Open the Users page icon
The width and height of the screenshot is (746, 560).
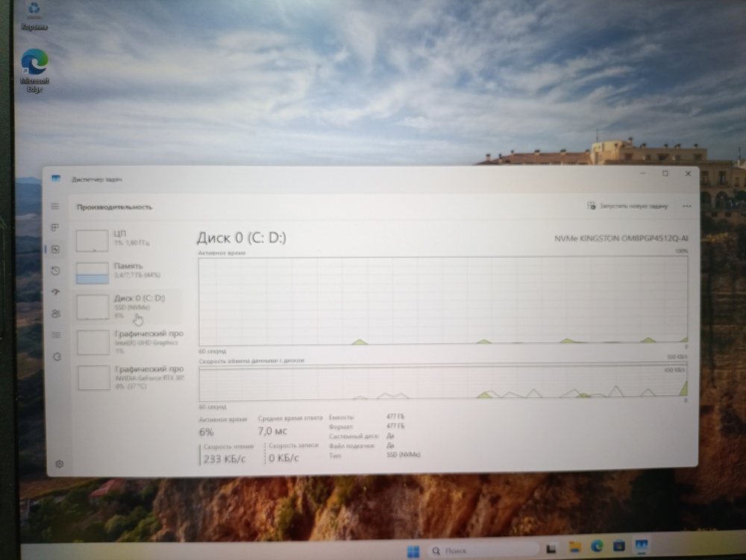pyautogui.click(x=56, y=314)
